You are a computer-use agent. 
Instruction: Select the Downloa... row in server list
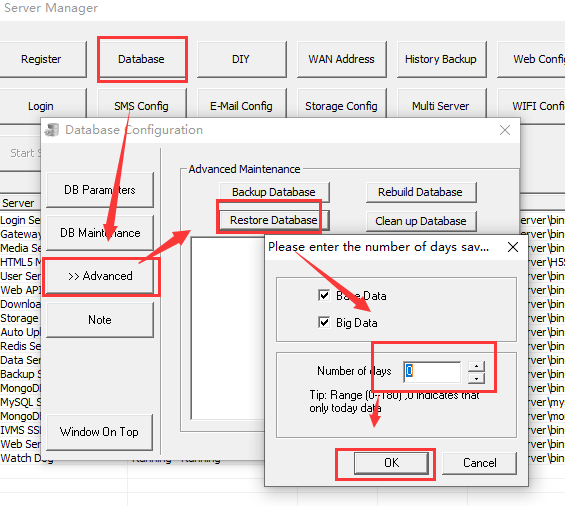(21, 304)
